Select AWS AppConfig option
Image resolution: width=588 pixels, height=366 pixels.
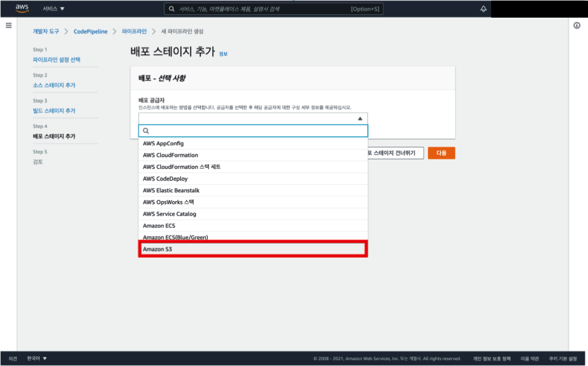point(253,143)
